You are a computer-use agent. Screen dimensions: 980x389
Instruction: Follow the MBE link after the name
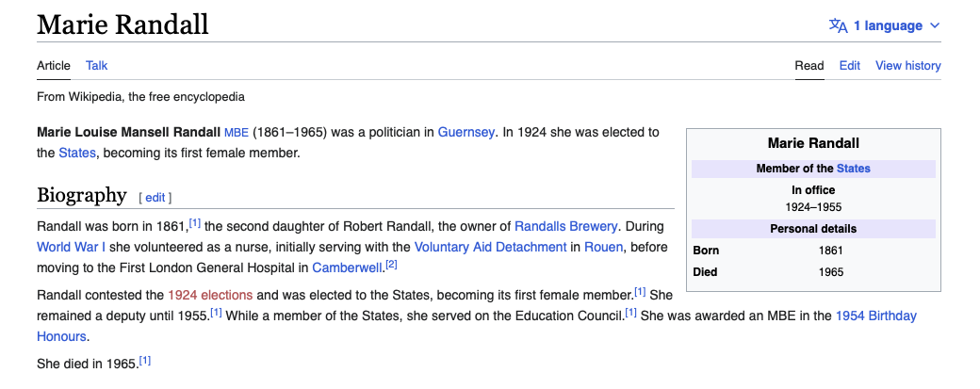coord(237,133)
